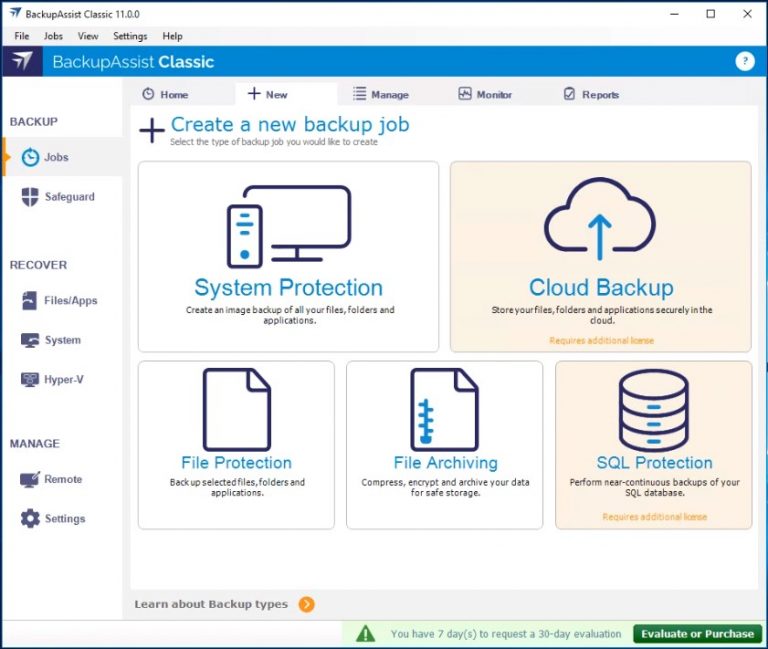Choose the File Archiving zipped file icon
Screen dimensions: 768x649
(x=445, y=409)
